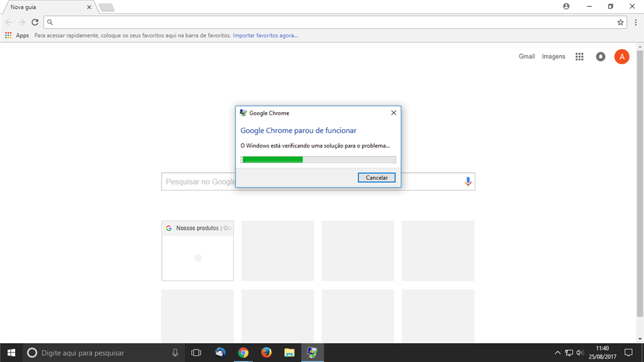The image size is (644, 362).
Task: Focus the Chrome address bar
Action: [335, 22]
